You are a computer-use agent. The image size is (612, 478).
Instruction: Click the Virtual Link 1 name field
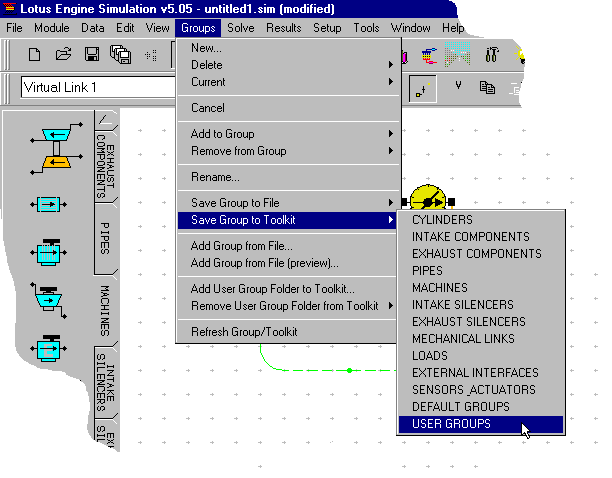pos(98,87)
